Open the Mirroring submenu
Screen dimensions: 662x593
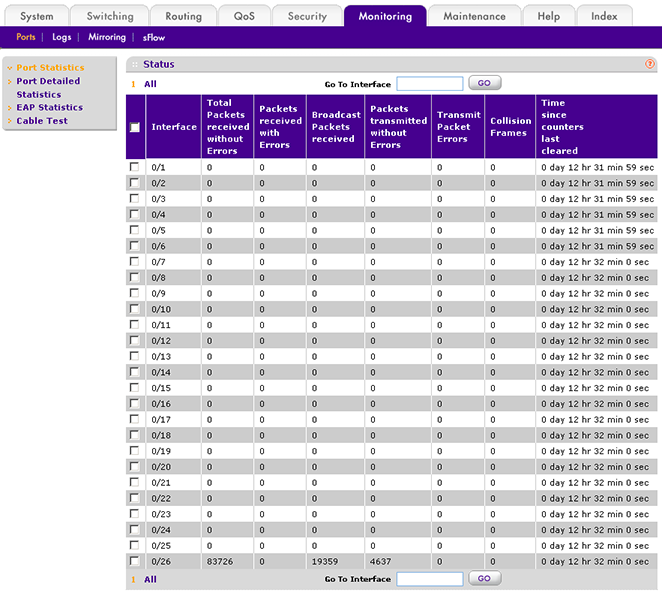pos(107,37)
